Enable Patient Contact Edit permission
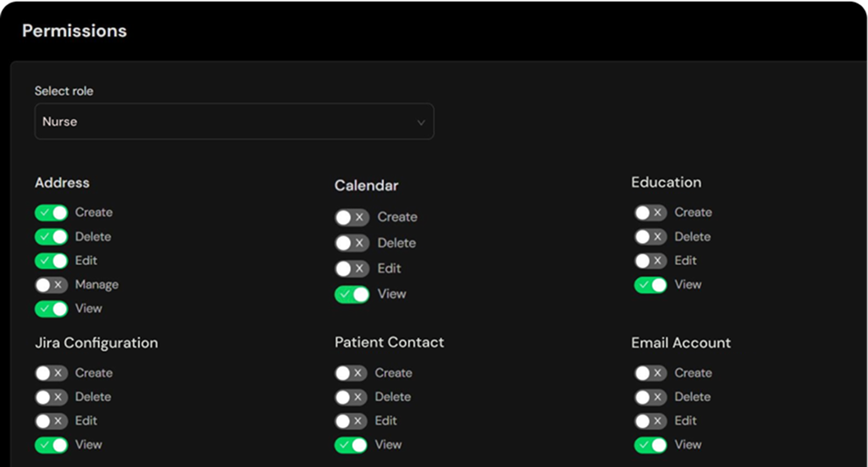This screenshot has height=467, width=868. (x=351, y=421)
